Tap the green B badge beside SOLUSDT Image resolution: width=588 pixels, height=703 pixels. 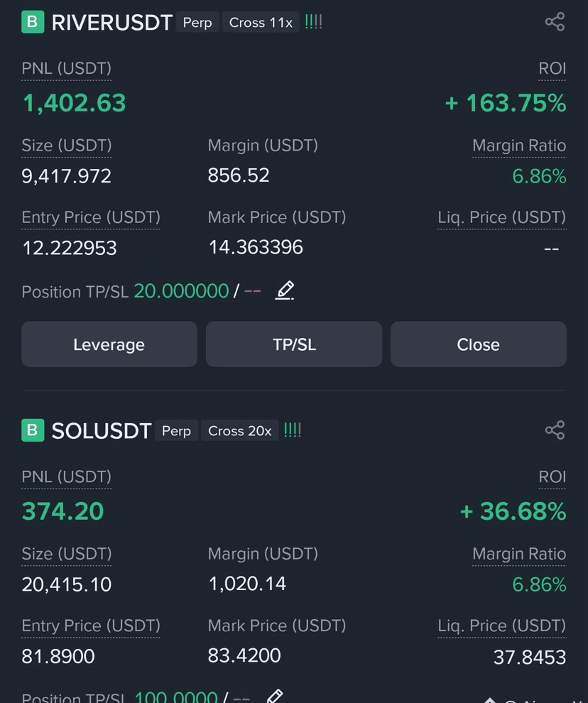point(33,430)
